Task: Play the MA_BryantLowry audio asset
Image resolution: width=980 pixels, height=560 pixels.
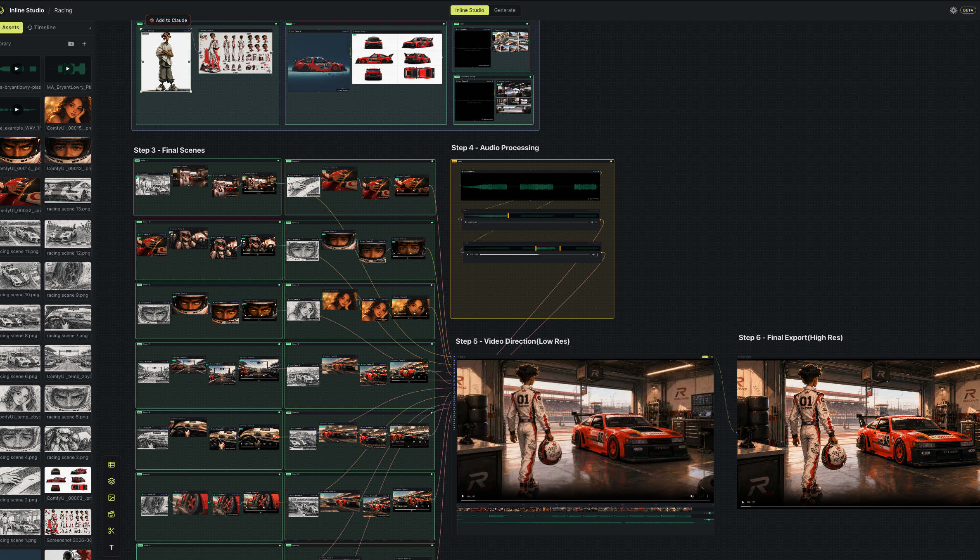Action: coord(68,69)
